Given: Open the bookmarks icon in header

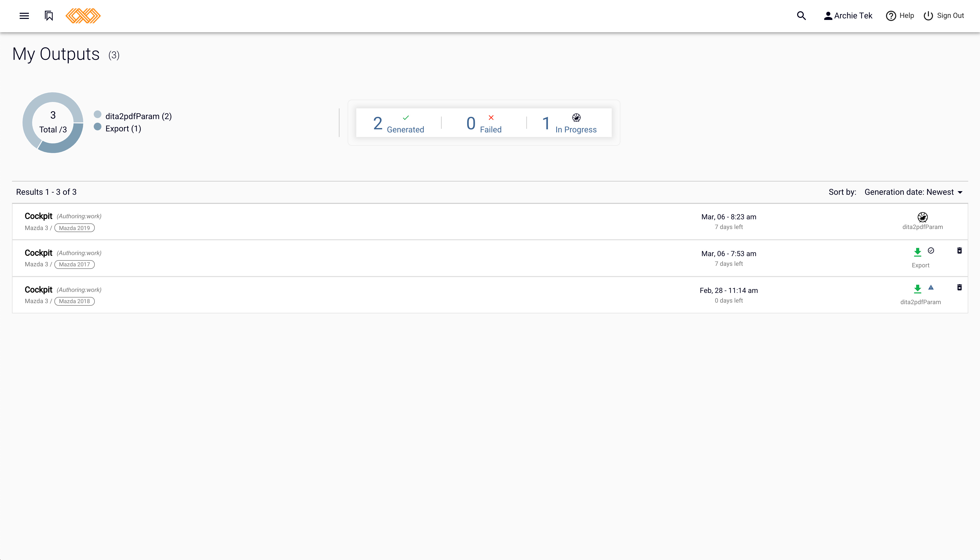Looking at the screenshot, I should pos(49,16).
